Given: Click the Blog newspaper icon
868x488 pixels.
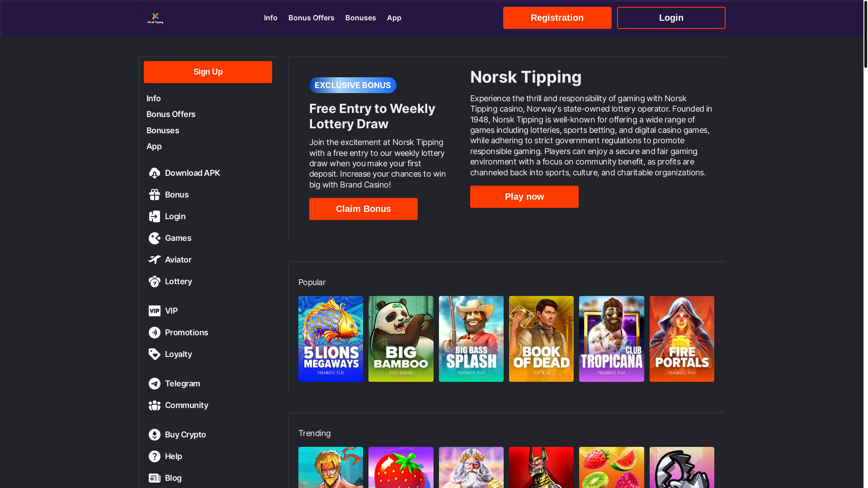Looking at the screenshot, I should (155, 478).
